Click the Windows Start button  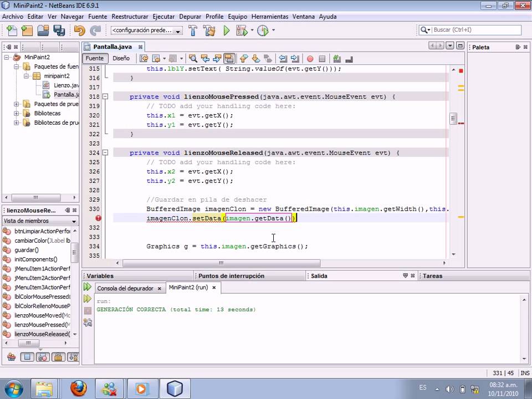click(13, 389)
